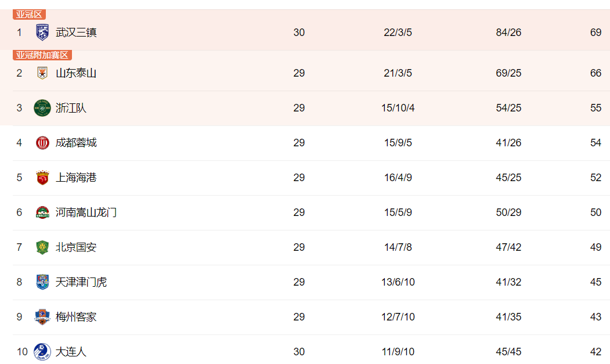Click the Tianjin Jinmen Tiger (天津津门虎) crest

click(42, 282)
